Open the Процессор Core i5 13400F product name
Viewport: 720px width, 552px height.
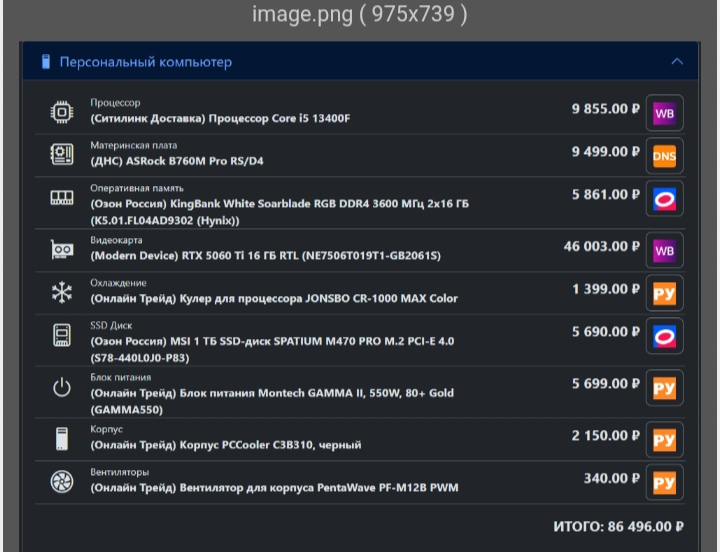pos(220,118)
